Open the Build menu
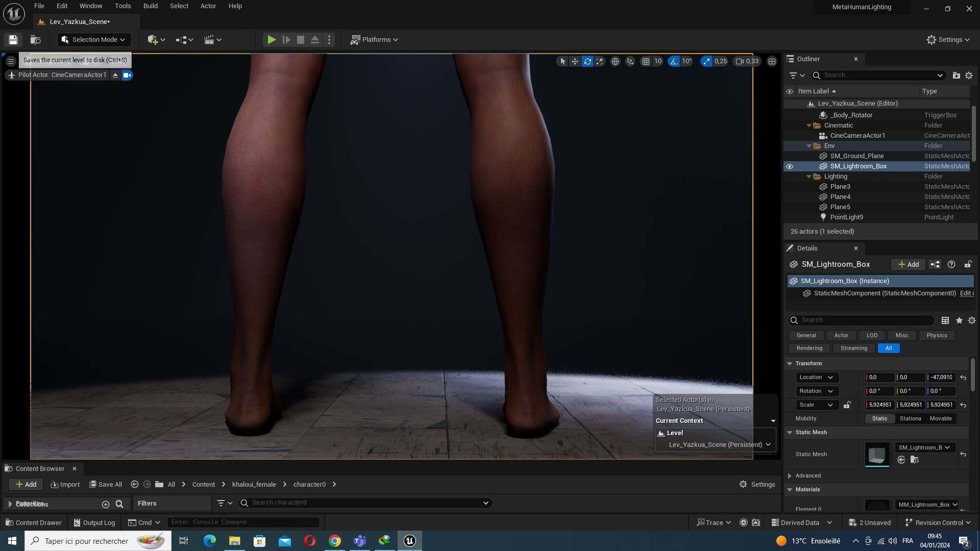The height and width of the screenshot is (551, 980). tap(150, 6)
